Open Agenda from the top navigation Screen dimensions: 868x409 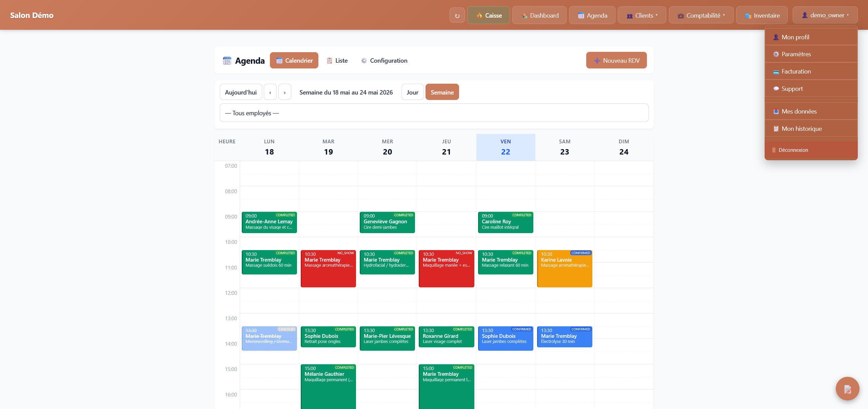point(592,15)
